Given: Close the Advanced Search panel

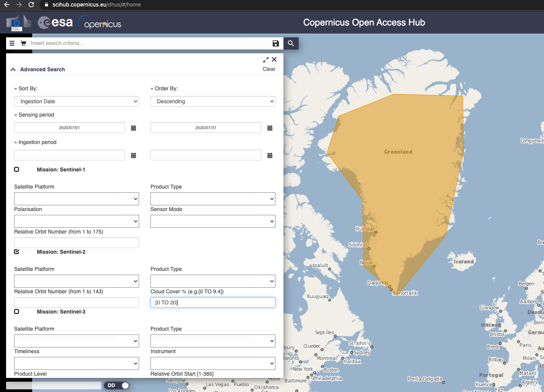Looking at the screenshot, I should pos(274,59).
